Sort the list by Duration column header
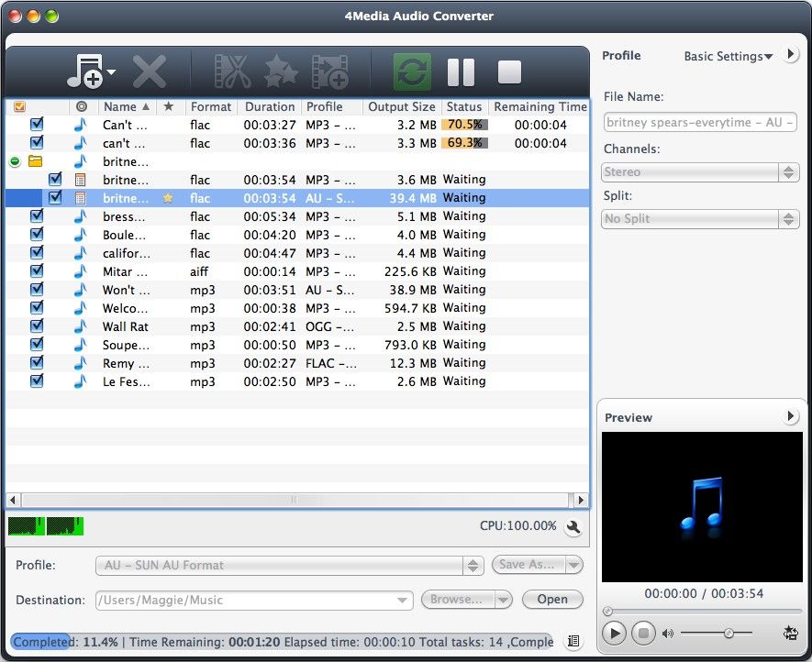 pyautogui.click(x=270, y=107)
